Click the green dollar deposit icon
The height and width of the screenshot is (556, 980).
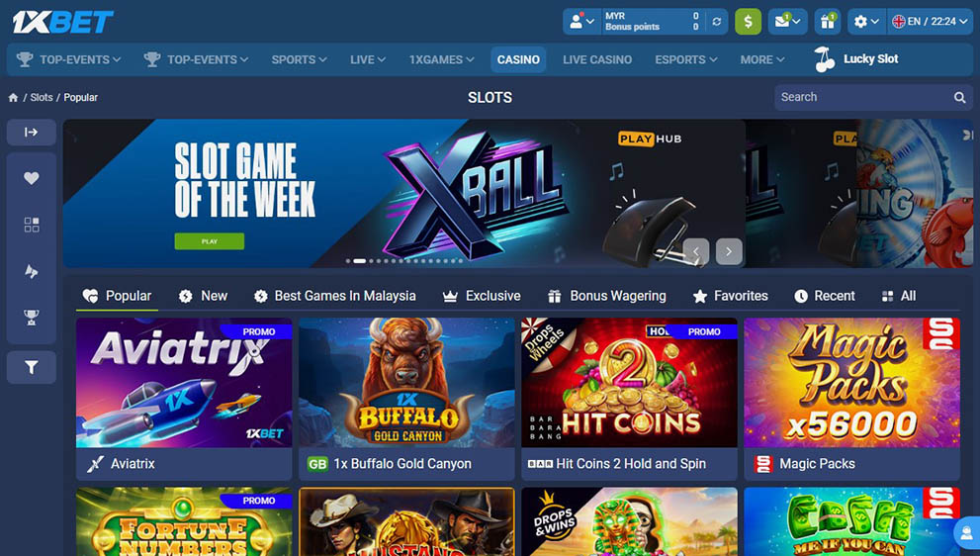(748, 22)
